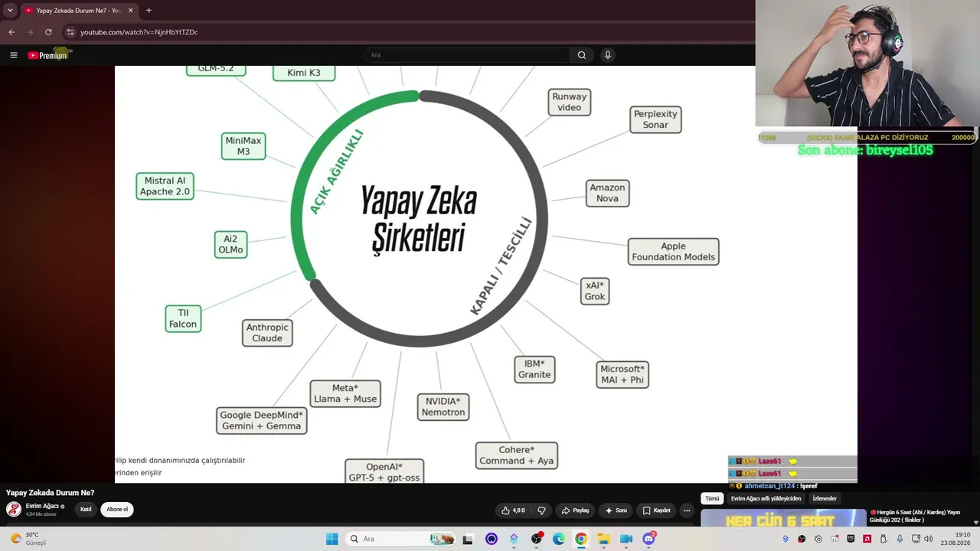This screenshot has width=980, height=551.
Task: Click the 'TII Falcon' diagram box
Action: 183,318
